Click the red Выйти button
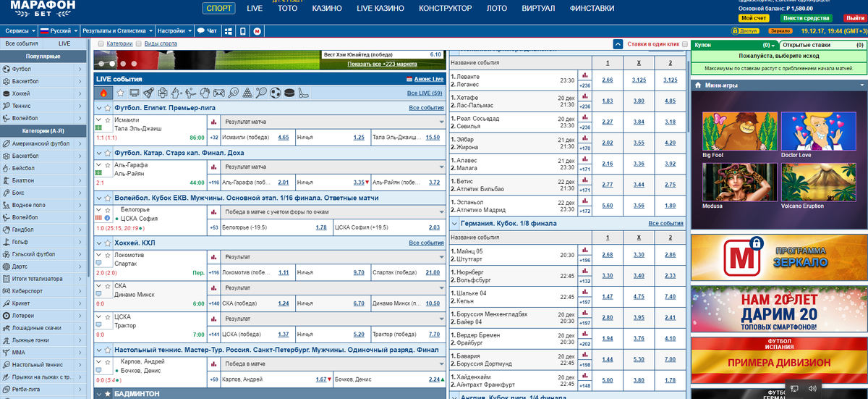Viewport: 868px width, 399px height. pos(854,17)
